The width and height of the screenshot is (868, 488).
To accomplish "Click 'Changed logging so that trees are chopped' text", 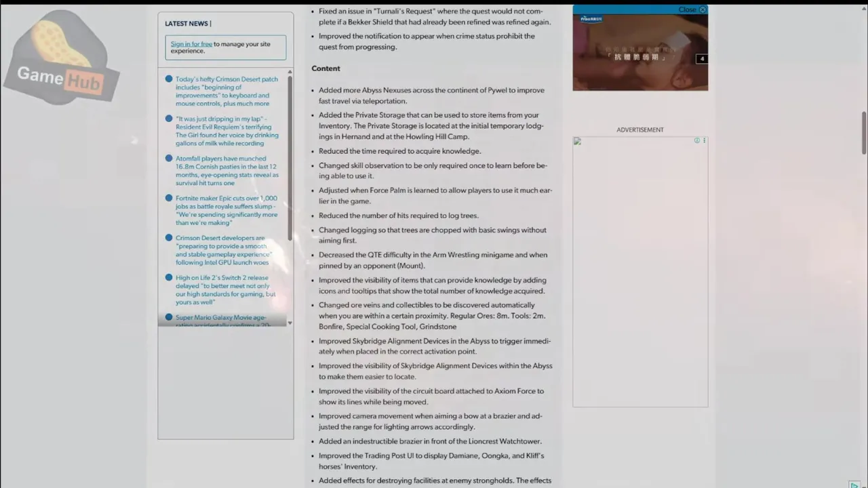I will (433, 235).
